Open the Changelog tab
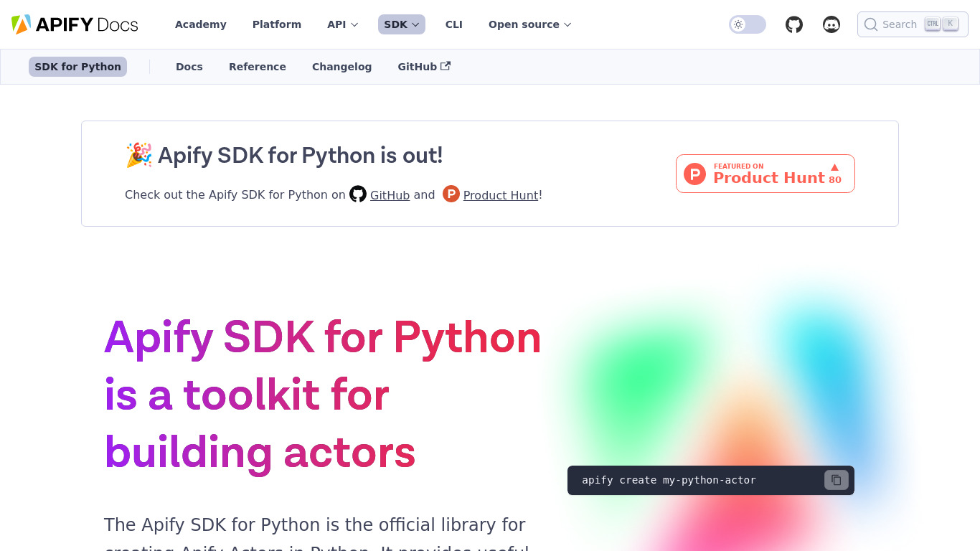Viewport: 980px width, 551px height. pyautogui.click(x=342, y=67)
